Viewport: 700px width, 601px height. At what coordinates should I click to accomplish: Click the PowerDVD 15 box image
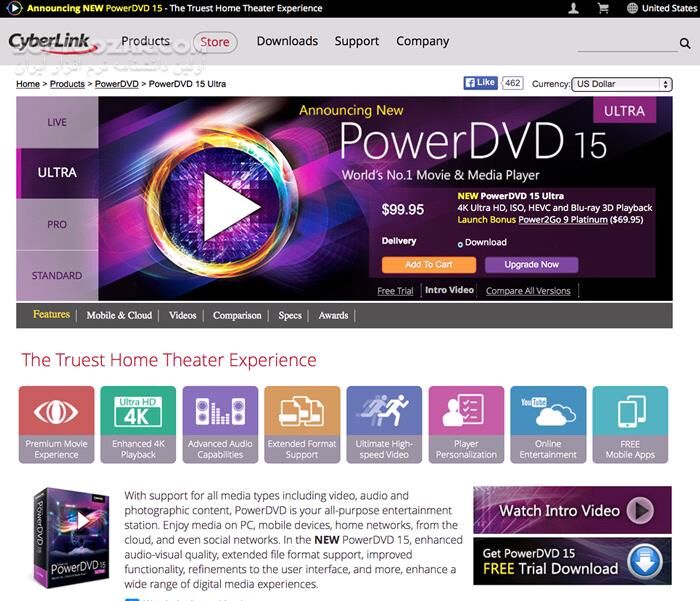pyautogui.click(x=71, y=538)
